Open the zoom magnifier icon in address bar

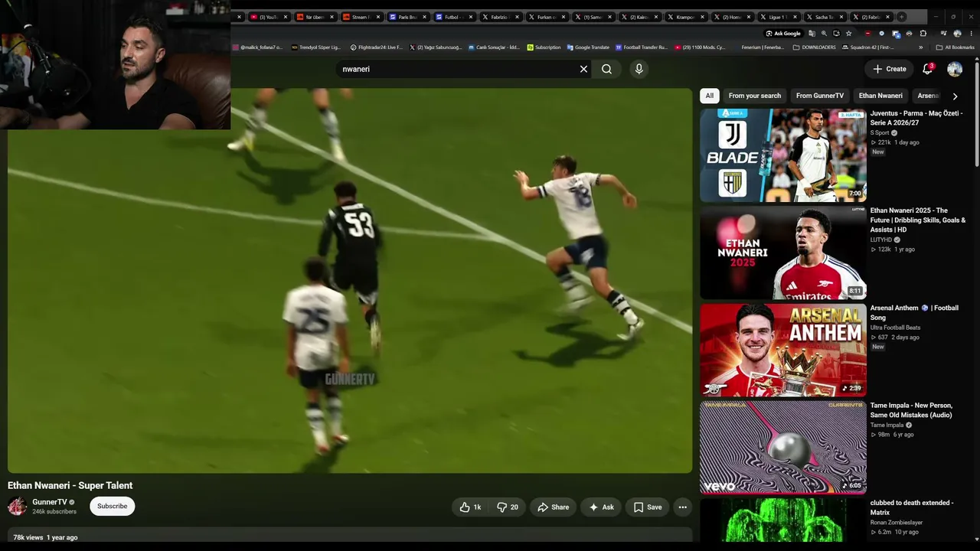[824, 34]
